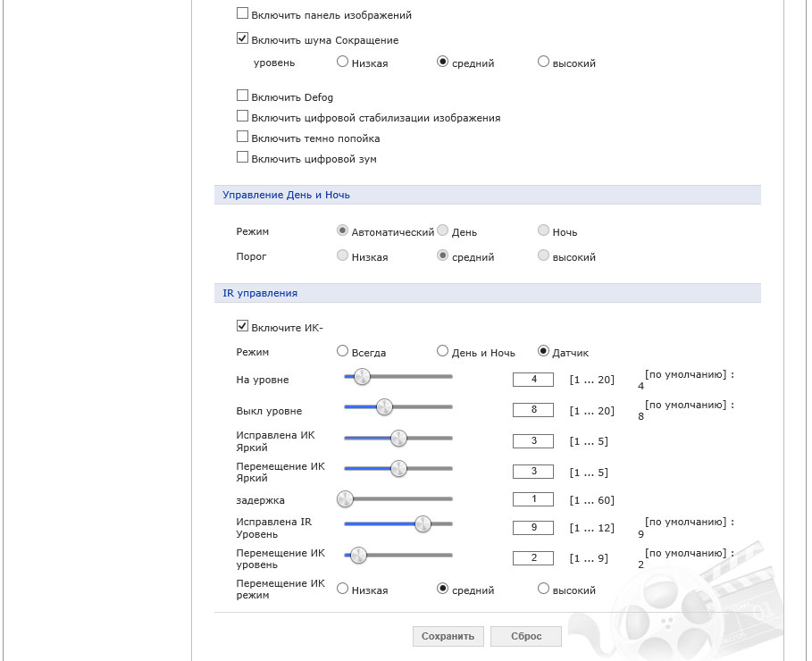Choose 'Ночь' day and night mode

(x=543, y=231)
